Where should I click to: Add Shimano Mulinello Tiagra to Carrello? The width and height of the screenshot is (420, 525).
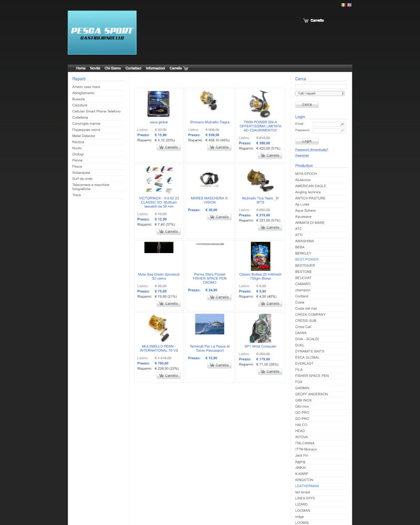click(219, 148)
